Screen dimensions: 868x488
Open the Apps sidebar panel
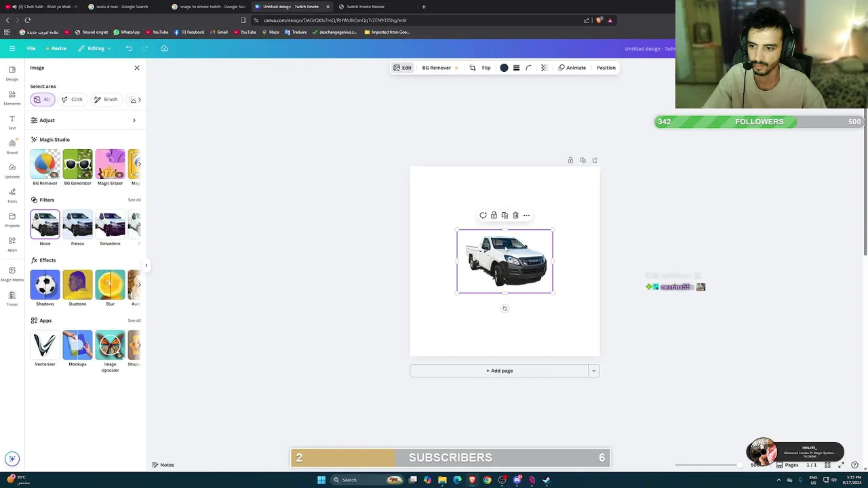12,244
